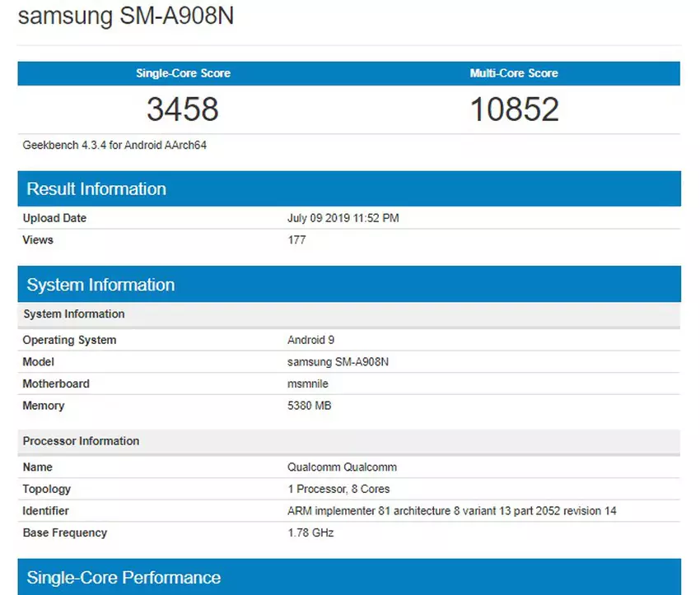Select the Multi-Core Score header
Image resolution: width=700 pixels, height=595 pixels.
[514, 73]
